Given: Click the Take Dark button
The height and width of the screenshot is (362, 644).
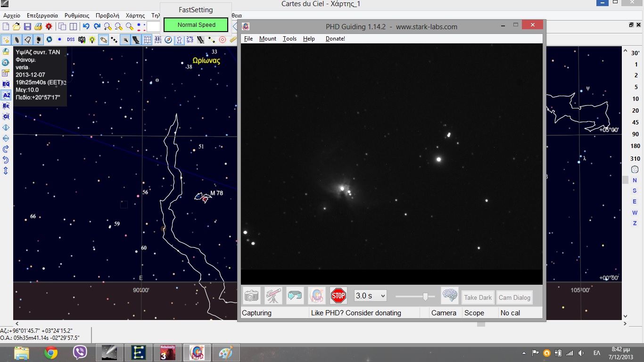Looking at the screenshot, I should point(478,297).
